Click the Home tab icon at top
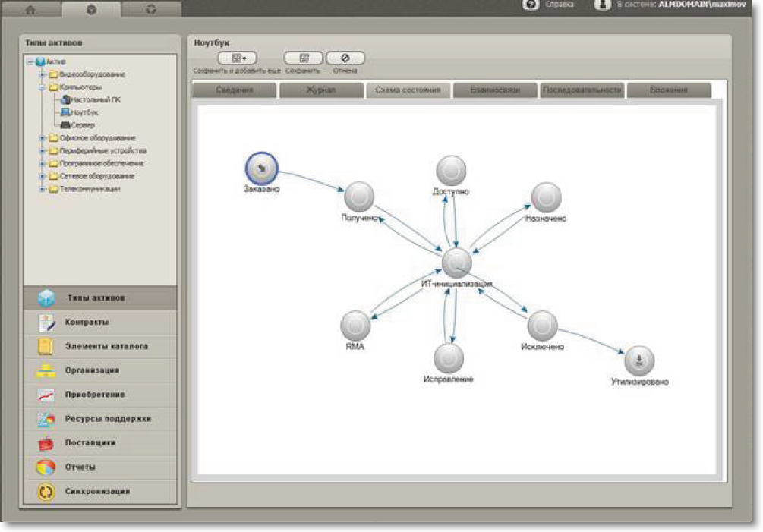 pyautogui.click(x=30, y=10)
